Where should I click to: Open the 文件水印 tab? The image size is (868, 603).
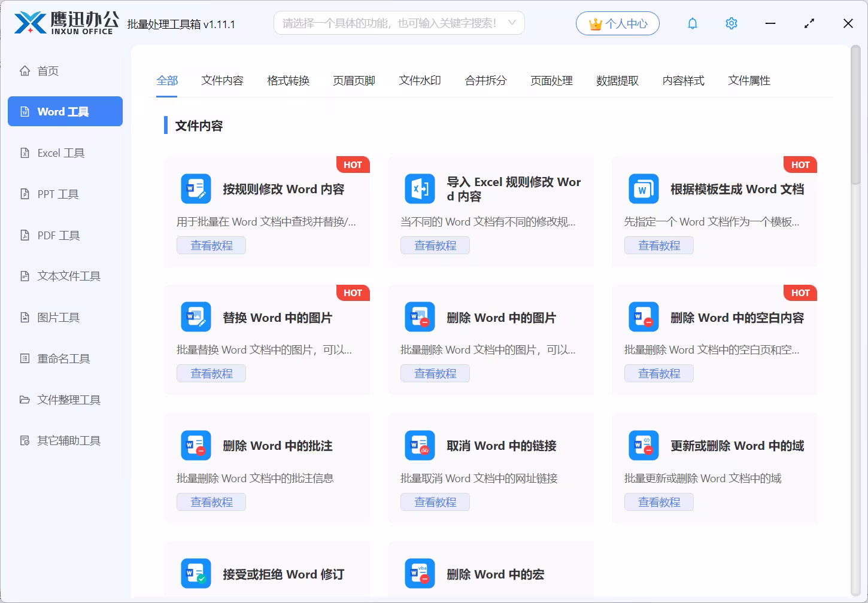[420, 81]
